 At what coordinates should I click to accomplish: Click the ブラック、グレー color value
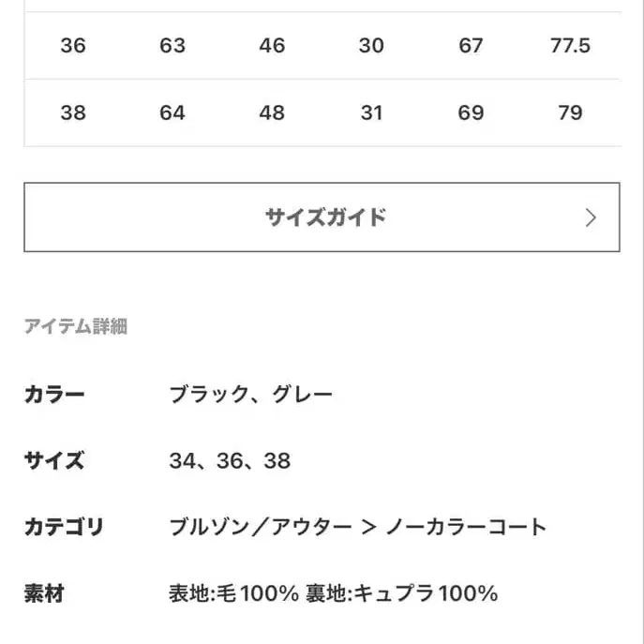tap(251, 395)
